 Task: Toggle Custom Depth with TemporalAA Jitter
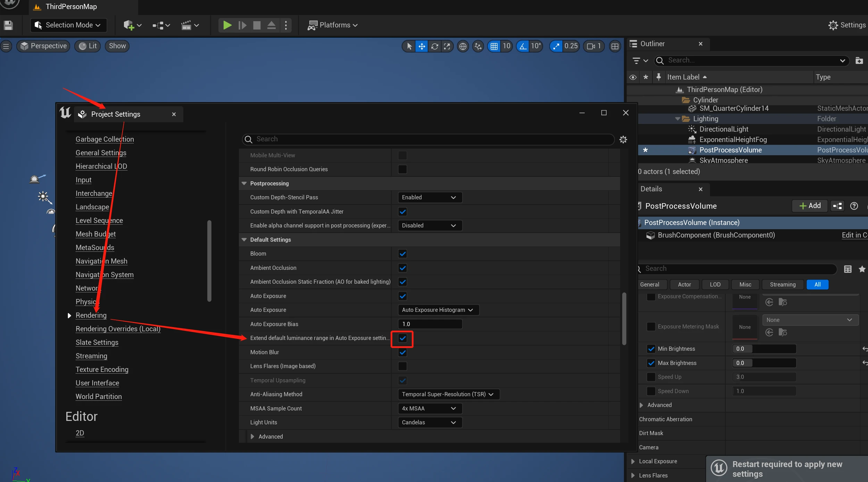pos(402,212)
